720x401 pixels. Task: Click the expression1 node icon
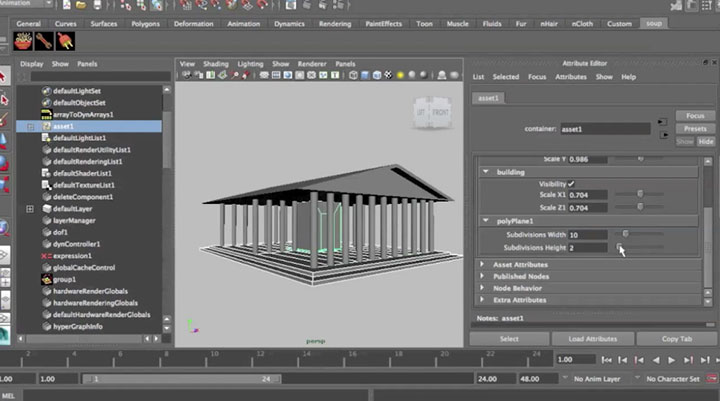[x=46, y=256]
